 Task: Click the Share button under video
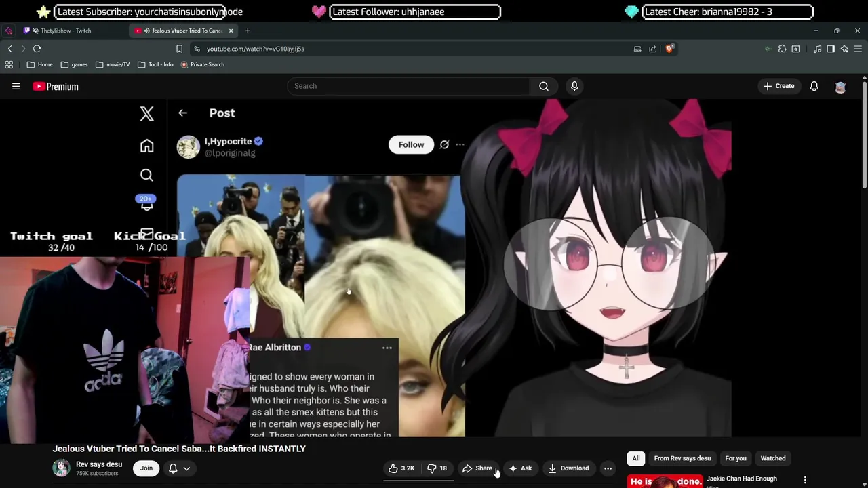click(477, 468)
